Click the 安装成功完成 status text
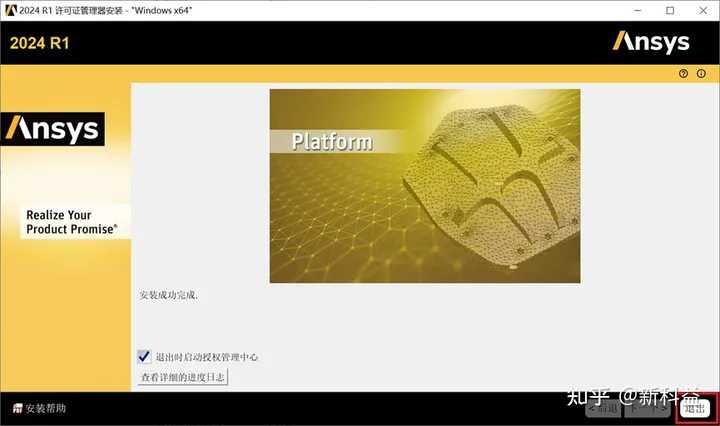This screenshot has height=426, width=720. (169, 295)
